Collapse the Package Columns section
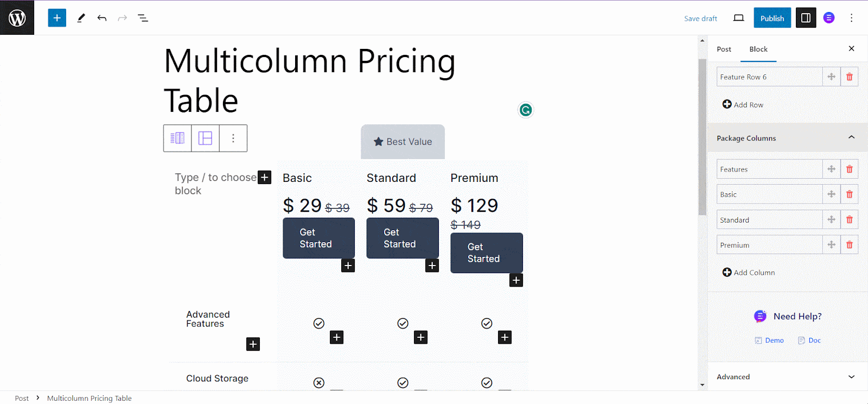The width and height of the screenshot is (868, 404). coord(851,137)
